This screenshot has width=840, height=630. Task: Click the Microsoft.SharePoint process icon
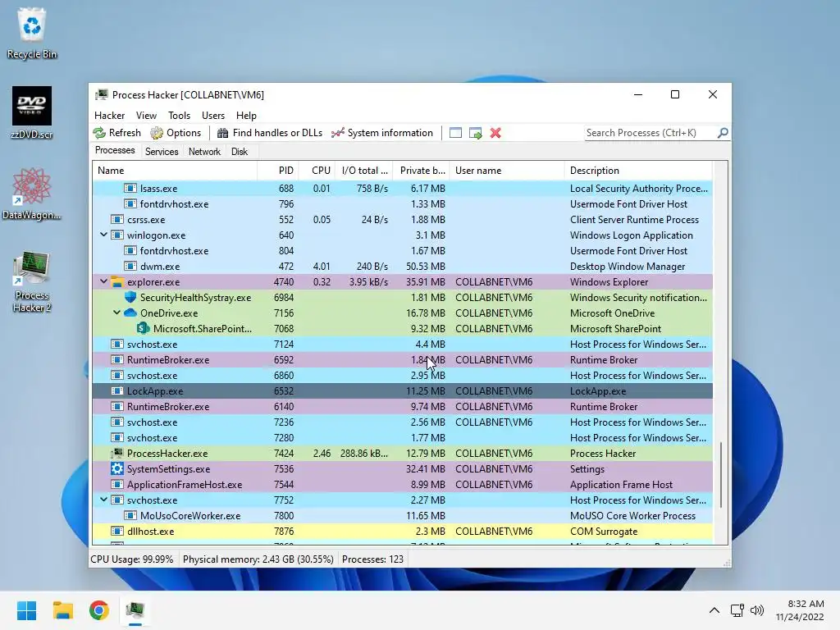click(143, 328)
